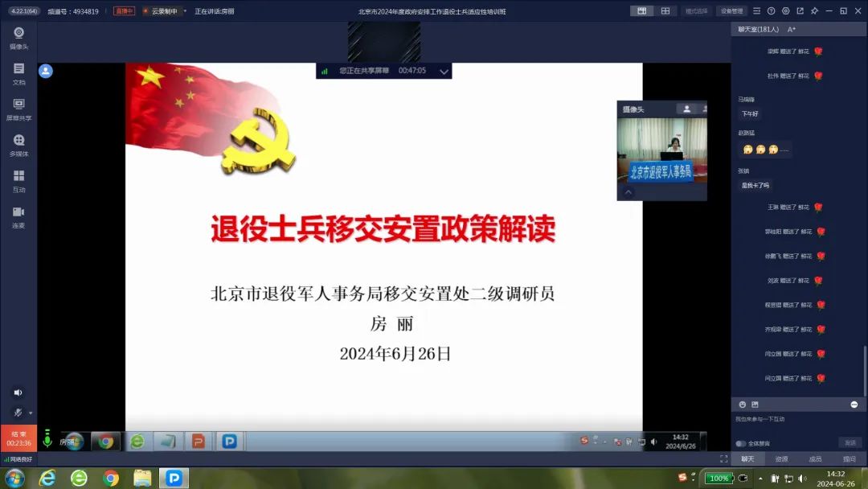868x489 pixels.
Task: Open the green 360 browser in taskbar
Action: click(79, 478)
